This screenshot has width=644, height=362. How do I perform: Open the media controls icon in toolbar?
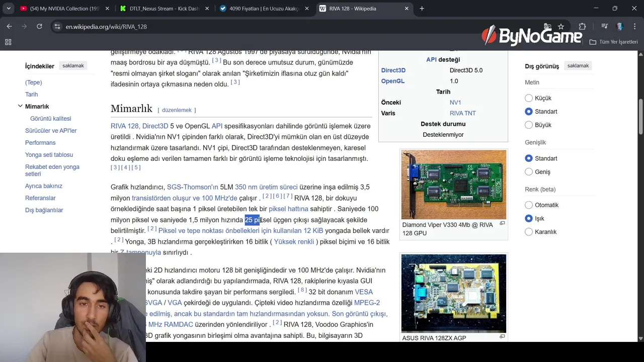pos(604,27)
